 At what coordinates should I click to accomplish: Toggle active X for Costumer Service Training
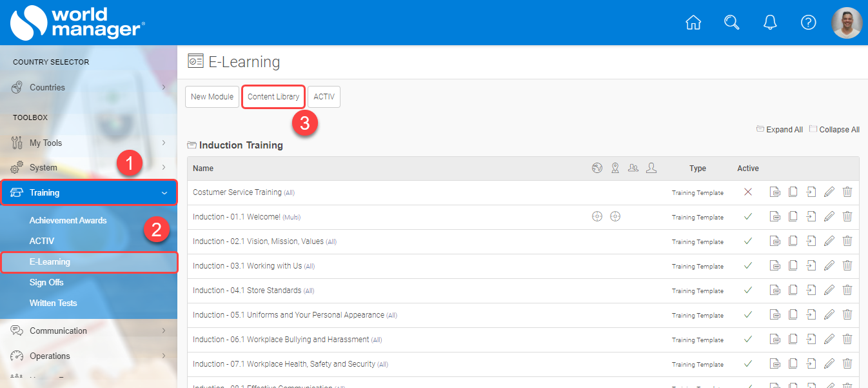(x=748, y=192)
